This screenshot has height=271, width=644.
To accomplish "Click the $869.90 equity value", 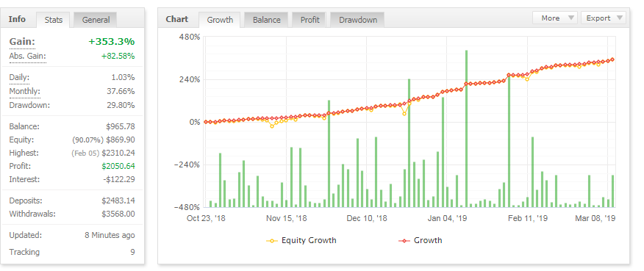I will pos(120,140).
